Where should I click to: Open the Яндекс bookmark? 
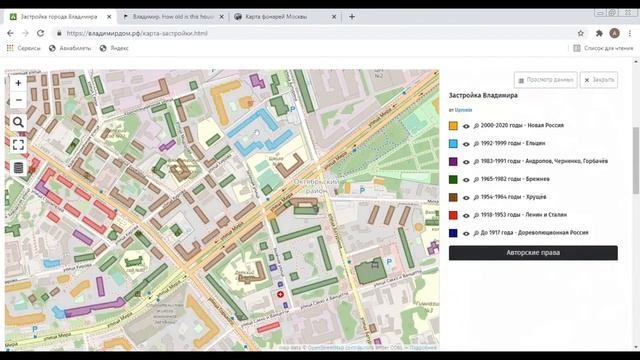(x=114, y=48)
